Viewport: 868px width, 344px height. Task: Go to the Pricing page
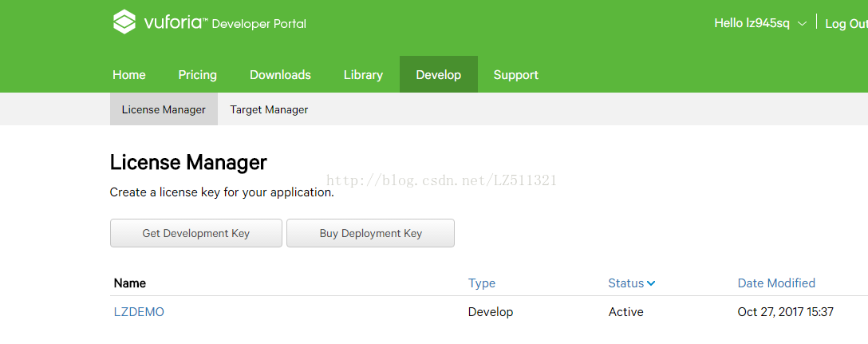click(198, 75)
